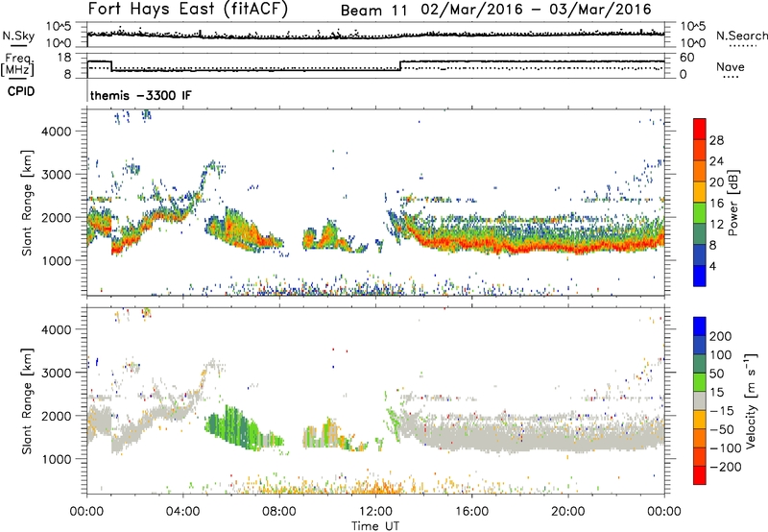The image size is (768, 532).
Task: Click the '08:00' time tick label
Action: [x=279, y=512]
